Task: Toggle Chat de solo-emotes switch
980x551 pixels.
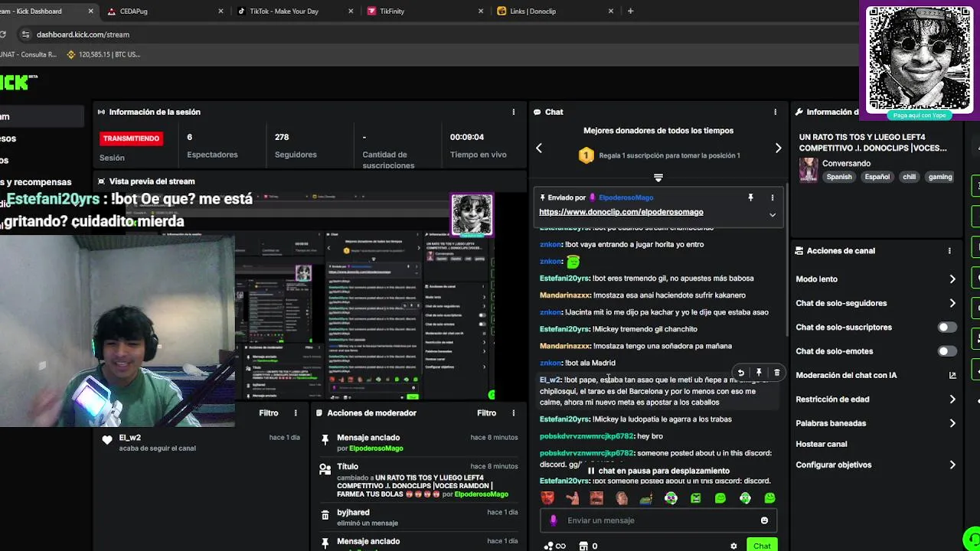Action: tap(947, 351)
